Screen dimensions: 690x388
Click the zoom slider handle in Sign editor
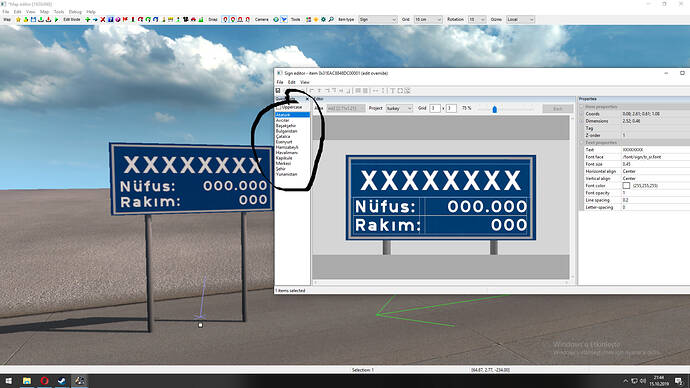495,109
